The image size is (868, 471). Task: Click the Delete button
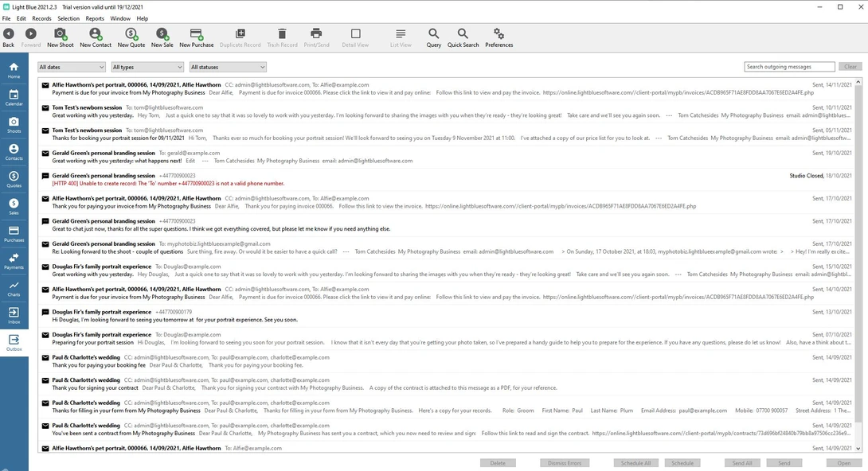(x=498, y=463)
